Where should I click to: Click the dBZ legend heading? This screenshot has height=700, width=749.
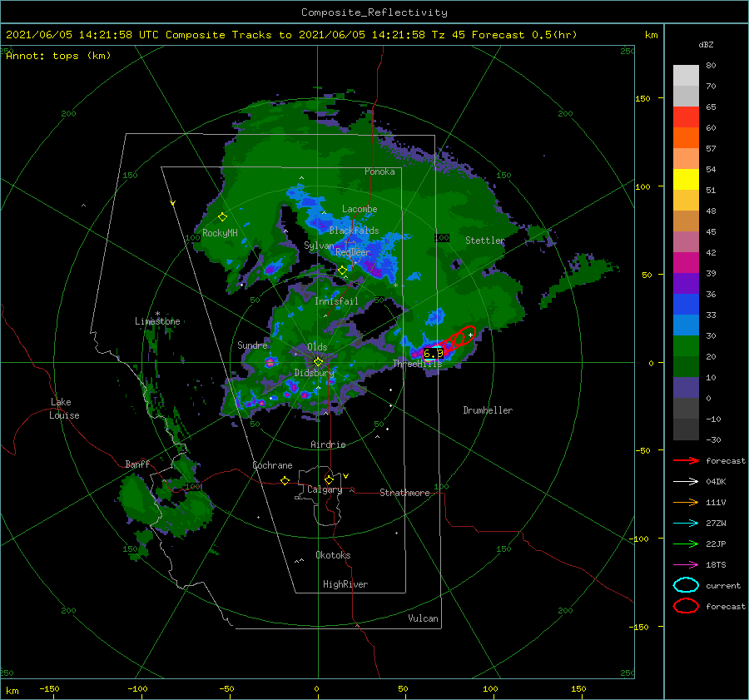click(x=706, y=44)
